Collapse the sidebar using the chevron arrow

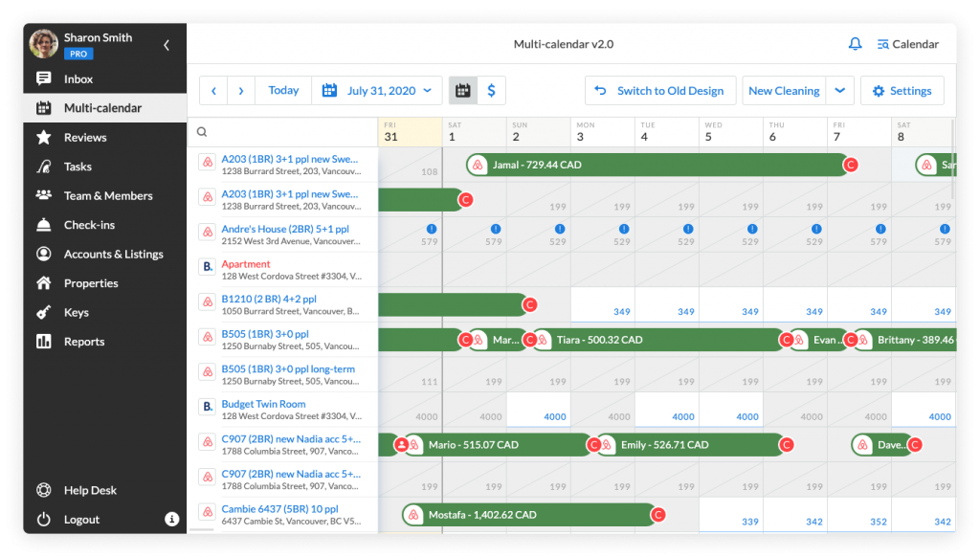pos(165,44)
